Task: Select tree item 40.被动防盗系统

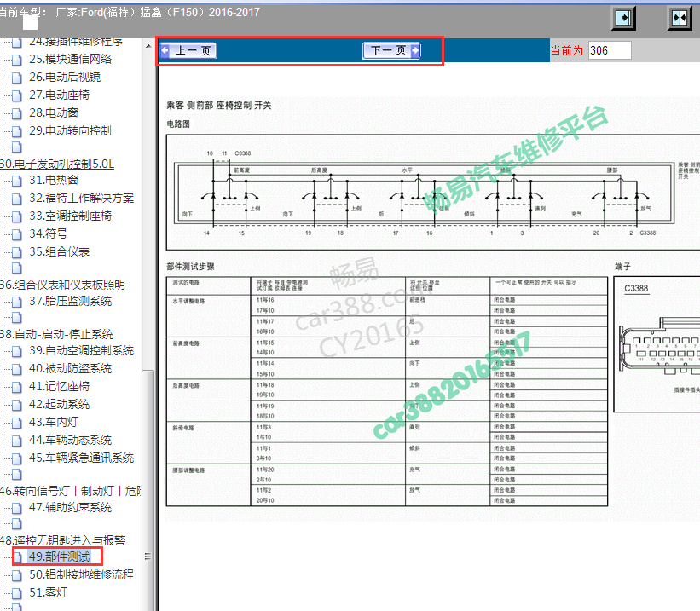Action: [70, 368]
